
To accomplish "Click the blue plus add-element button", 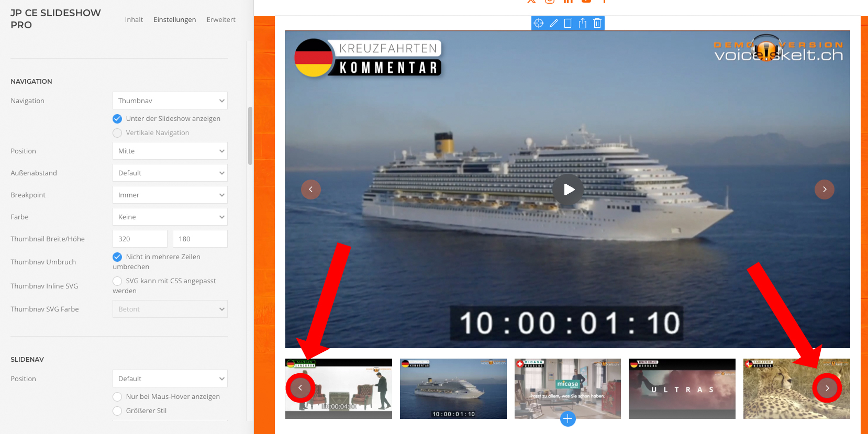I will click(568, 419).
